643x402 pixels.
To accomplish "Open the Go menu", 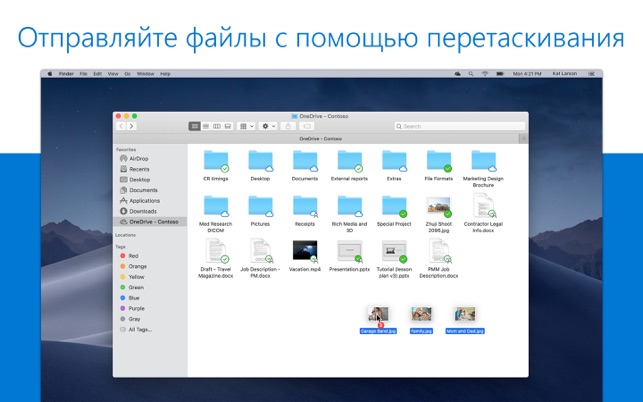I will click(x=128, y=74).
